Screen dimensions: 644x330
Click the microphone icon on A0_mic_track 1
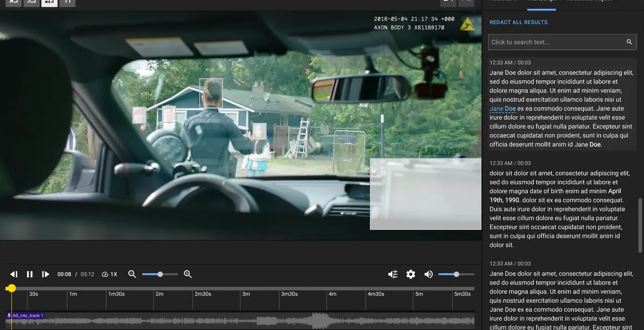(8, 314)
